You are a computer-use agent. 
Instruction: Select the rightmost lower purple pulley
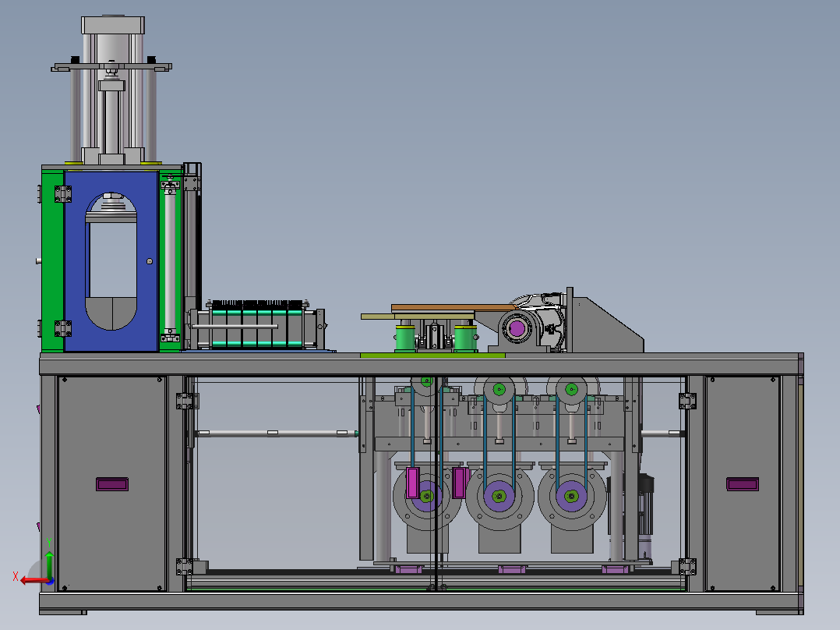pos(571,497)
